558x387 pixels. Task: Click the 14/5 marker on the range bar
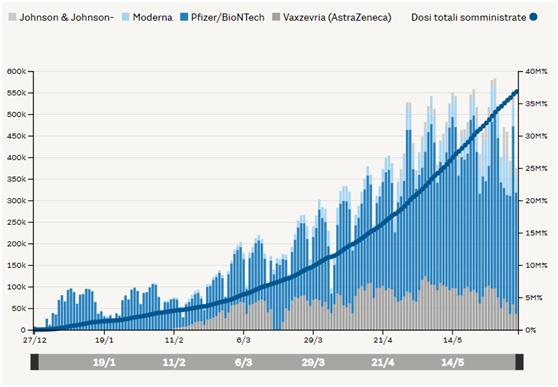453,362
